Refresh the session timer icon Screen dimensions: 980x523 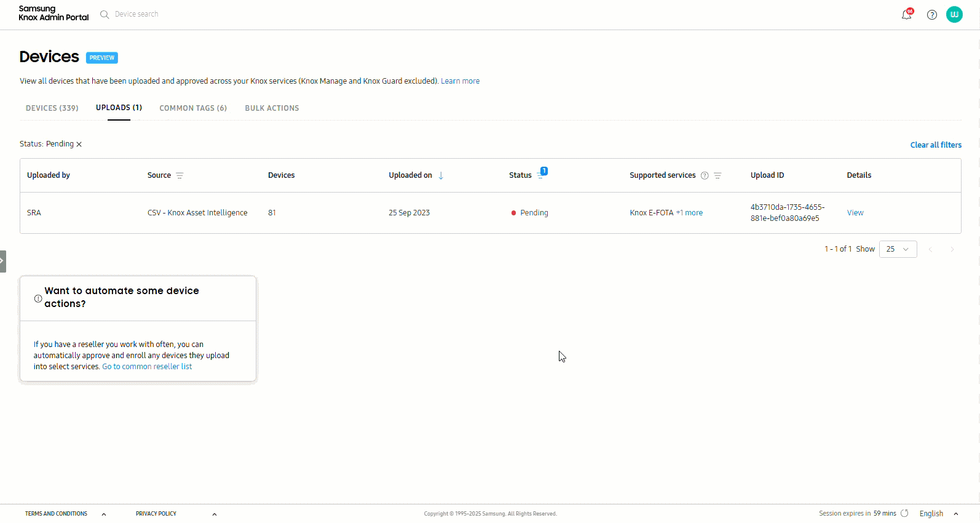pyautogui.click(x=904, y=513)
